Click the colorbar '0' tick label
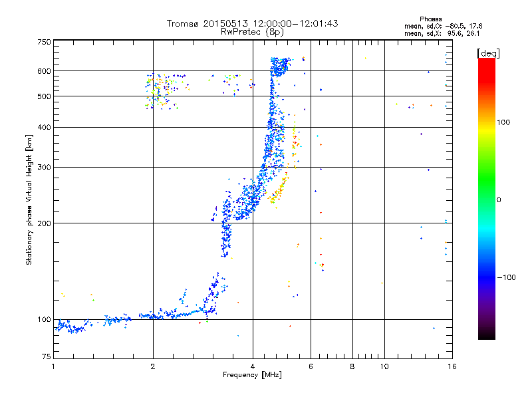 [499, 200]
